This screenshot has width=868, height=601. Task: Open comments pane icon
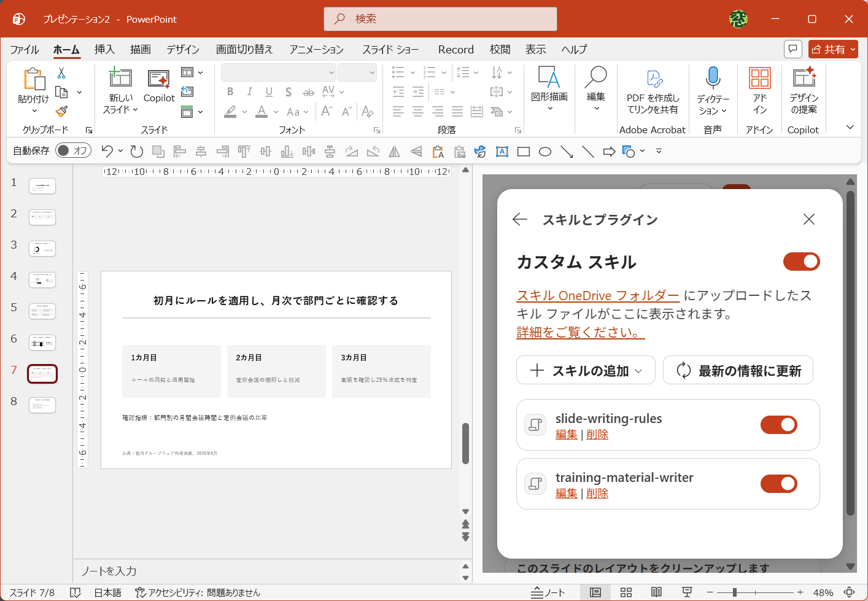point(793,48)
